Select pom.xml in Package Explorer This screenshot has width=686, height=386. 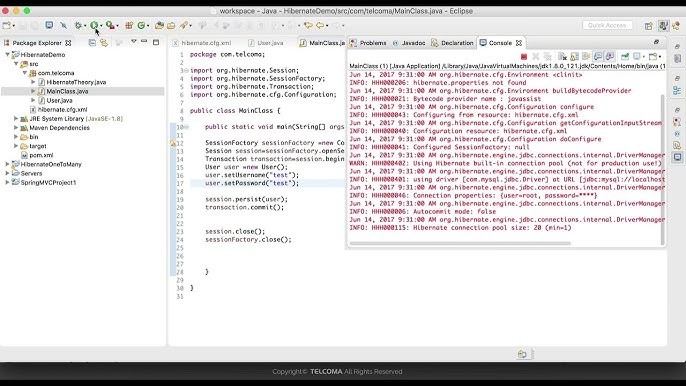coord(41,155)
